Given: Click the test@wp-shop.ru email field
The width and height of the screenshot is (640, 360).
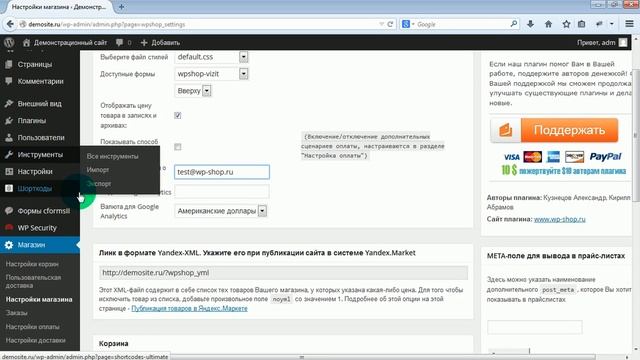Looking at the screenshot, I should click(x=222, y=172).
